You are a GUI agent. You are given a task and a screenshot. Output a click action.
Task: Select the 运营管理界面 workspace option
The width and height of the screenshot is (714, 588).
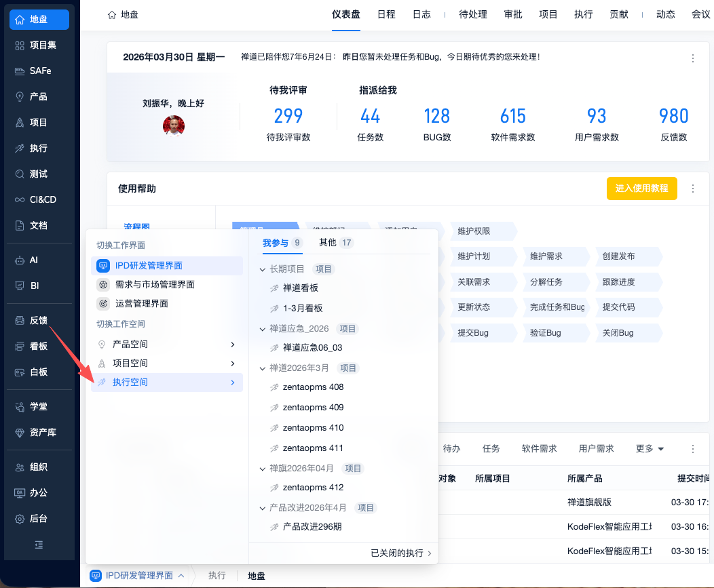(x=167, y=304)
